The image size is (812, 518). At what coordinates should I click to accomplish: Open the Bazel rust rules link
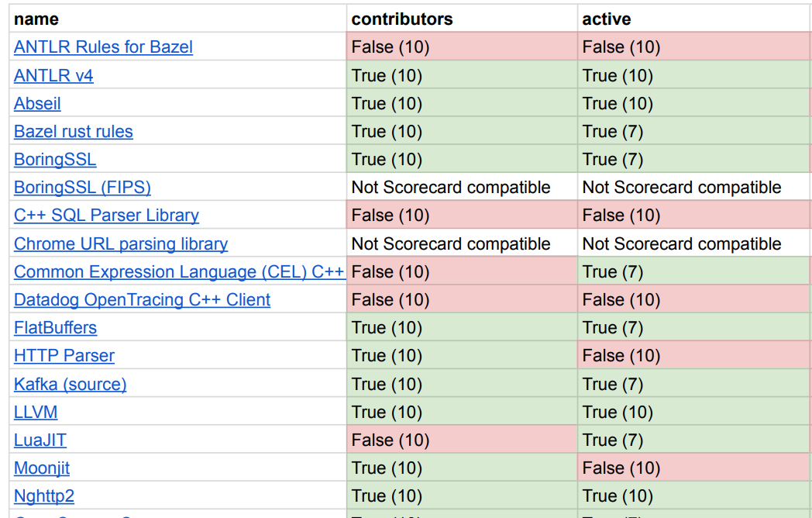(x=74, y=132)
